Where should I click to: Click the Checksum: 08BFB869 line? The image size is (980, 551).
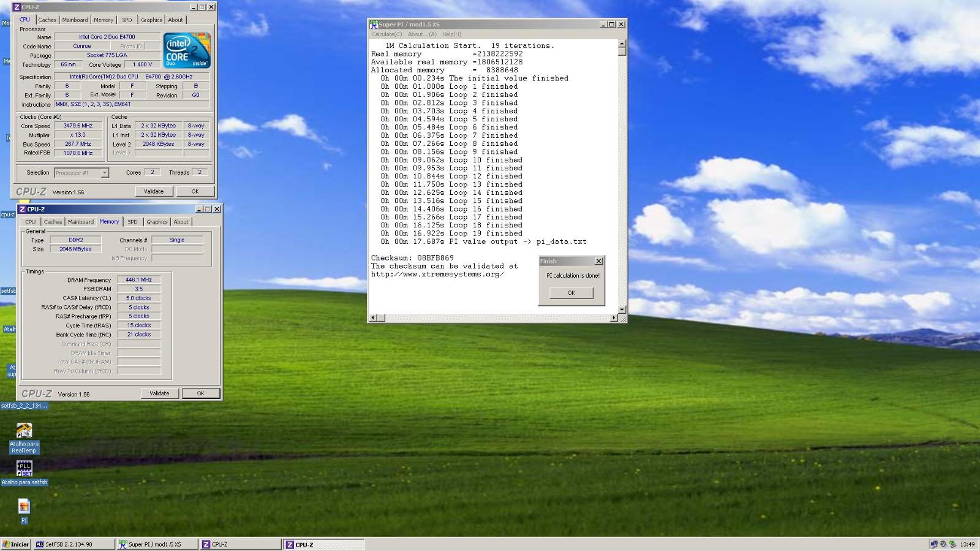coord(412,258)
